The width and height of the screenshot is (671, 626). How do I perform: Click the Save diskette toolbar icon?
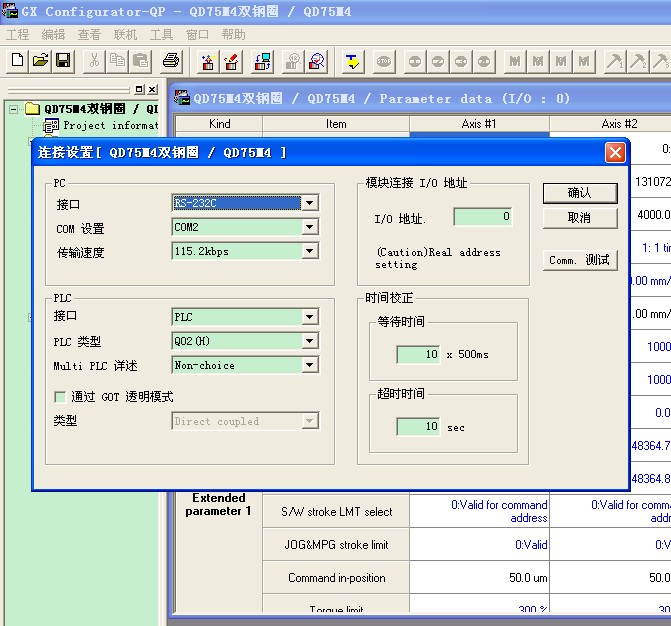point(63,61)
